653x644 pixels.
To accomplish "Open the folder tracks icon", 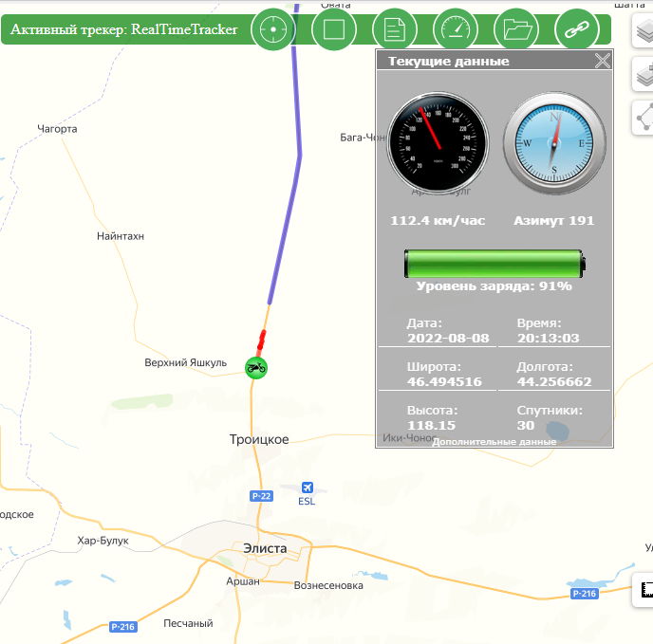I will coord(516,29).
